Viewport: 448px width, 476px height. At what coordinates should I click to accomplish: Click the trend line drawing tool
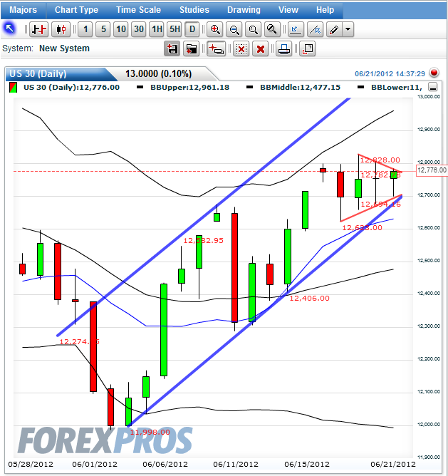(315, 29)
